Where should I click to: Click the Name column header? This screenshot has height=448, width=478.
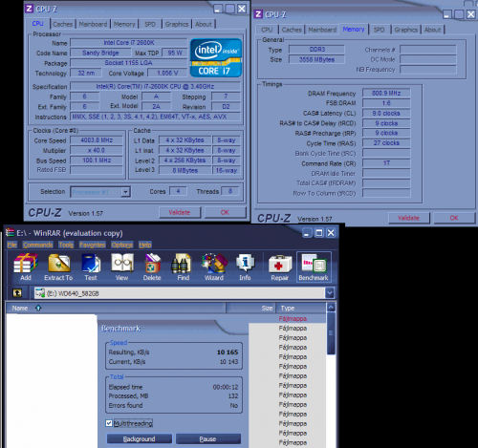(x=116, y=308)
